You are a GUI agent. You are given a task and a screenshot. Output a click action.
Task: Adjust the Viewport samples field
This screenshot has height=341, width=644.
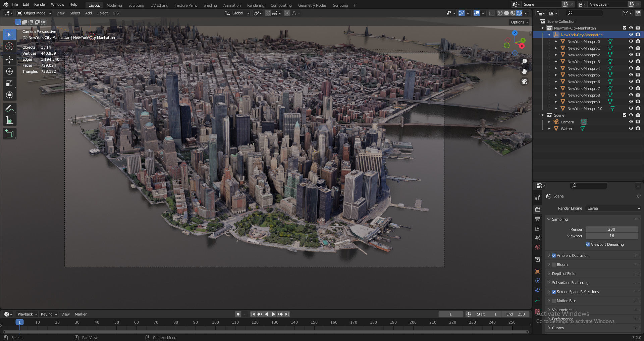[x=612, y=236]
